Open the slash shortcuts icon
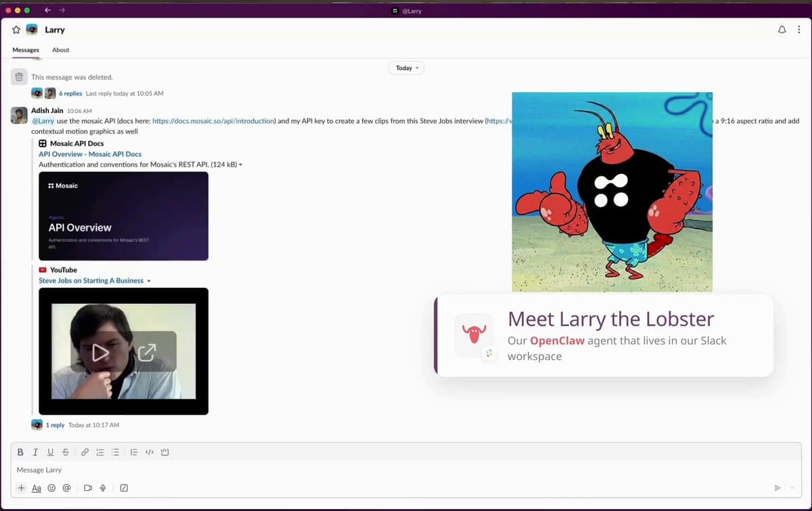Screen dimensions: 812x511 point(124,488)
